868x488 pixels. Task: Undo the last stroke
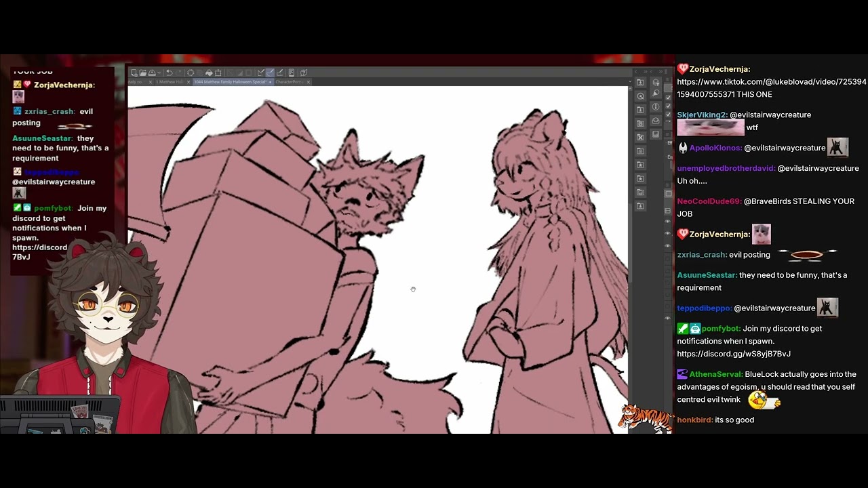pos(169,73)
